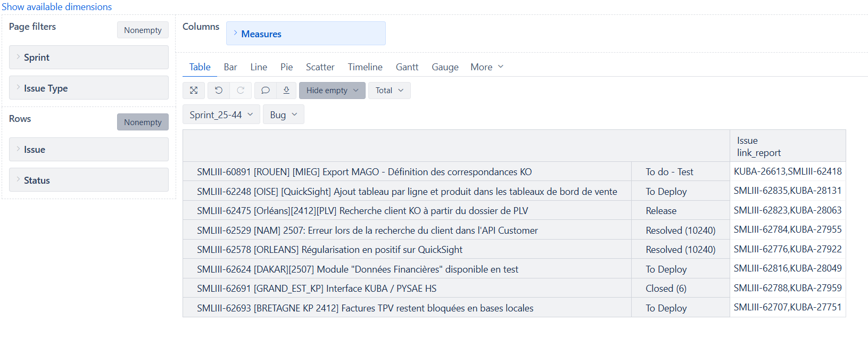This screenshot has width=868, height=345.
Task: Open the Bug issue type dropdown
Action: [x=283, y=115]
